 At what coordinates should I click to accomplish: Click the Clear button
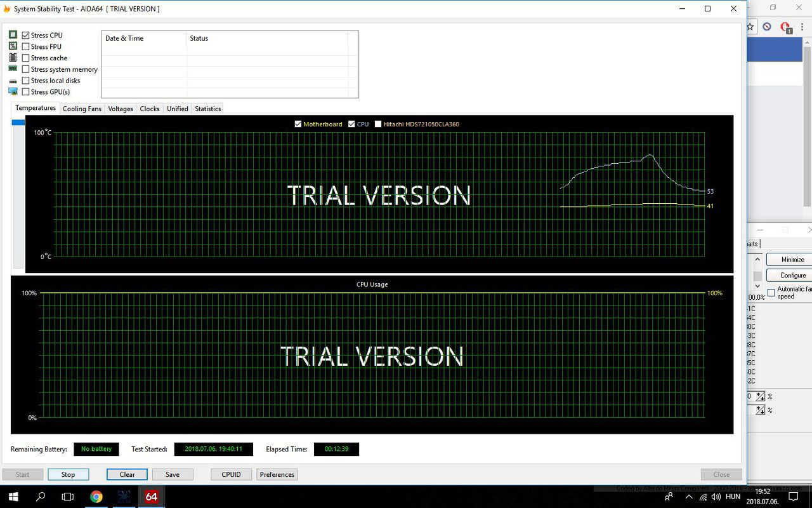point(128,474)
